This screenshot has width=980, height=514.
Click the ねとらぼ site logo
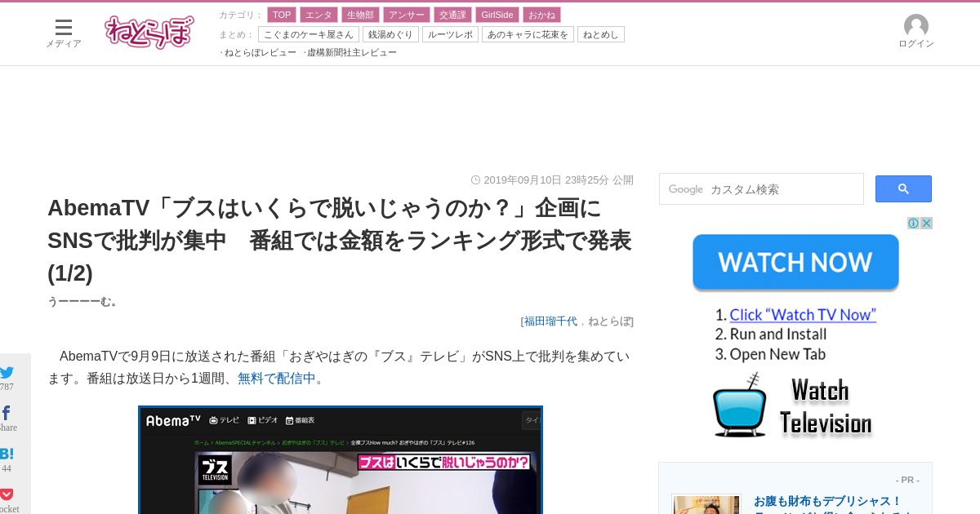(x=149, y=33)
